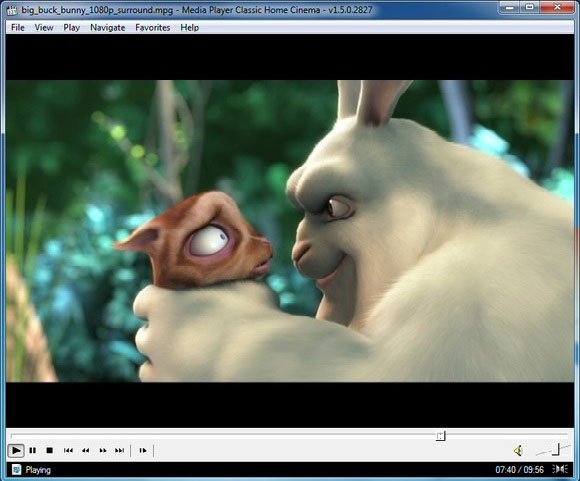Click the seek bar thumb
This screenshot has width=580, height=481.
pyautogui.click(x=441, y=436)
